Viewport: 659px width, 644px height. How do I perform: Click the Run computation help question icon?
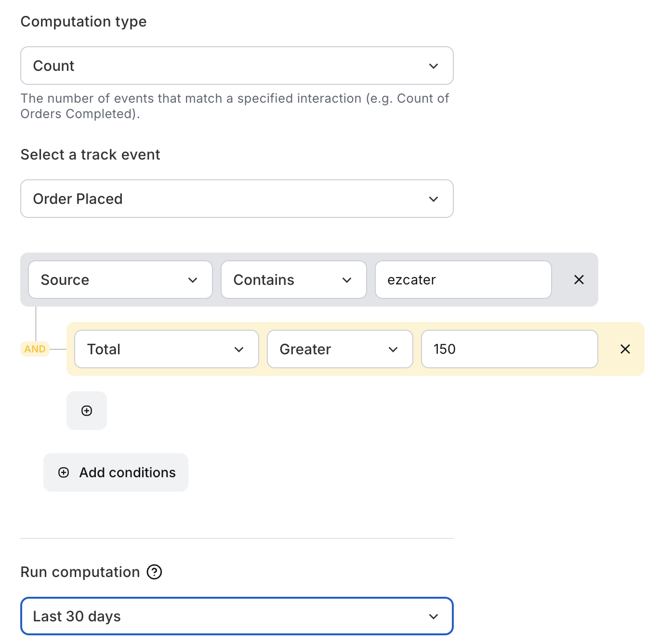coord(154,572)
